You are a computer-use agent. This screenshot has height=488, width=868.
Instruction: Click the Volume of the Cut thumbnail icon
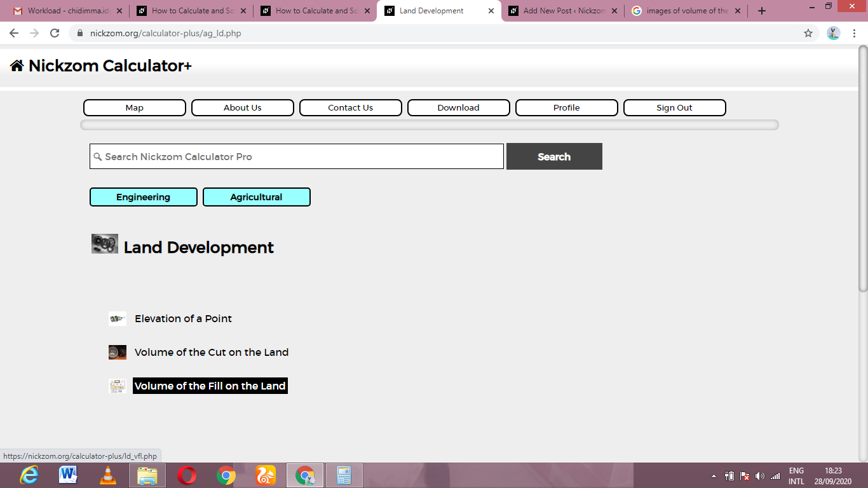pos(118,353)
